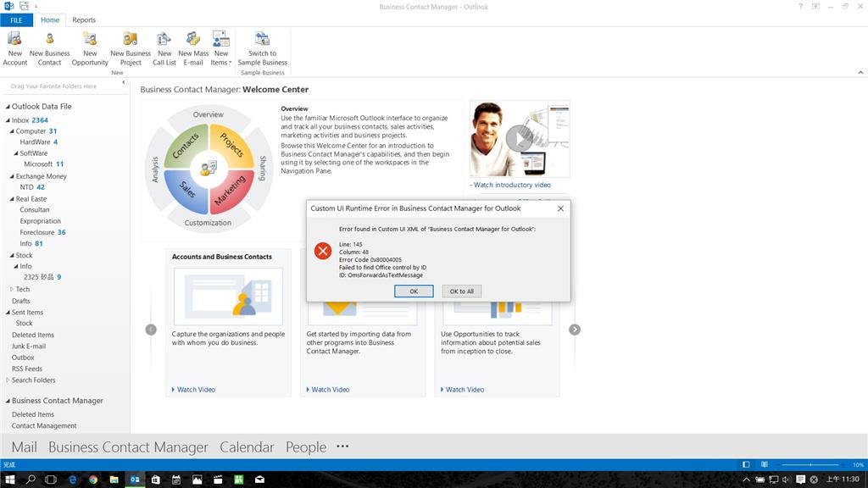Click the Customization label on the wheel
Image resolution: width=868 pixels, height=488 pixels.
[x=209, y=223]
